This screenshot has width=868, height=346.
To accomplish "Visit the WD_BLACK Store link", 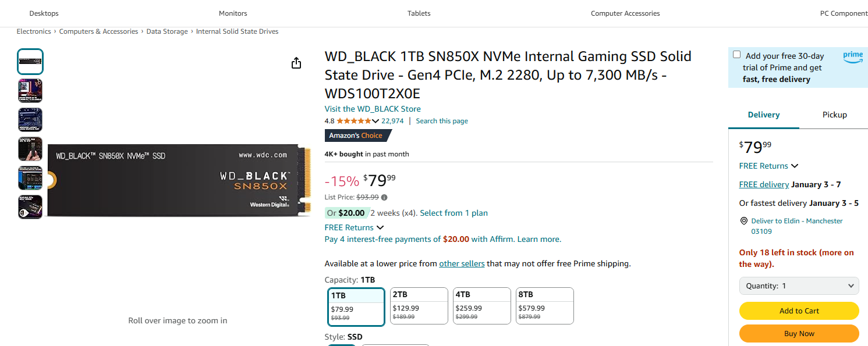I will click(x=373, y=109).
